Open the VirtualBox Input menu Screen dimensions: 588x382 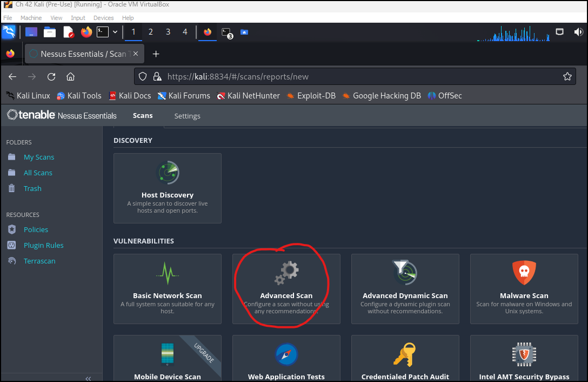(x=78, y=18)
